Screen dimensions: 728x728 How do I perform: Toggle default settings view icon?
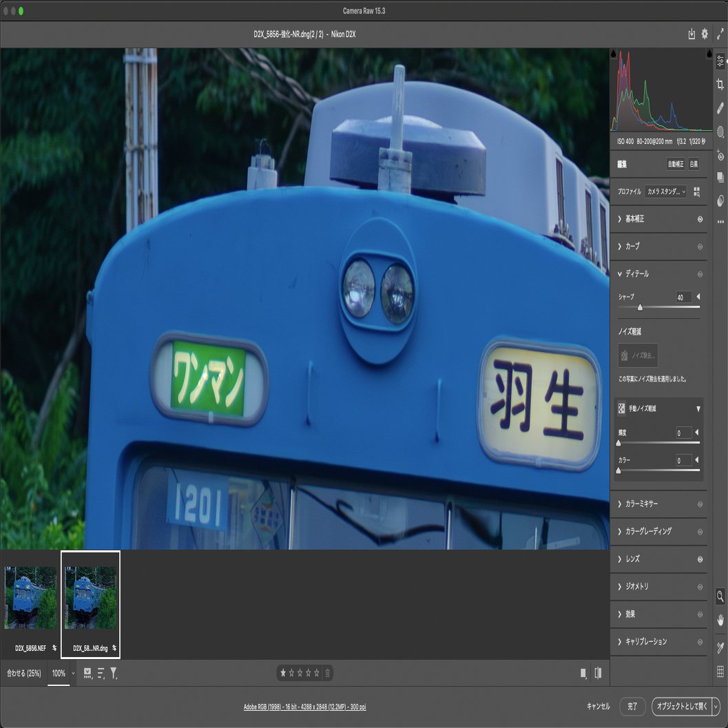pyautogui.click(x=598, y=673)
